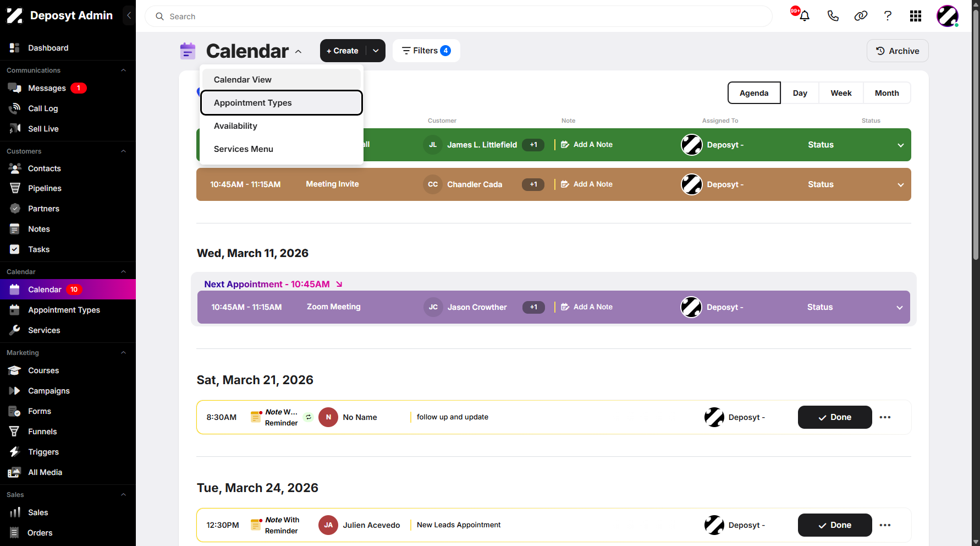Collapse the Communications section
The height and width of the screenshot is (546, 980).
pos(123,70)
